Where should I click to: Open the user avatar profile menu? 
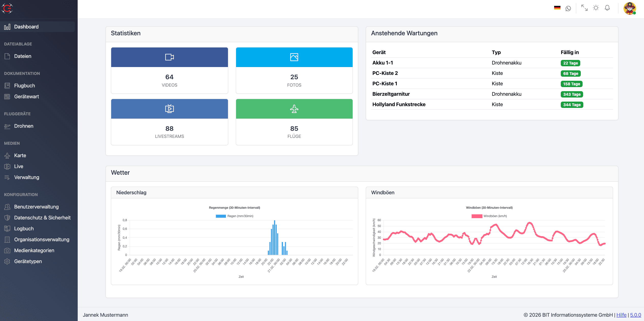pyautogui.click(x=630, y=8)
